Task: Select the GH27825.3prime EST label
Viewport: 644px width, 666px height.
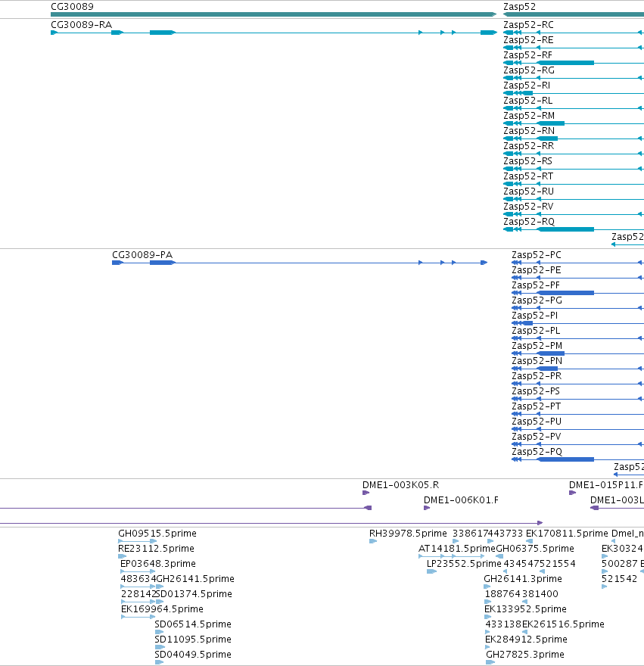Action: click(525, 655)
